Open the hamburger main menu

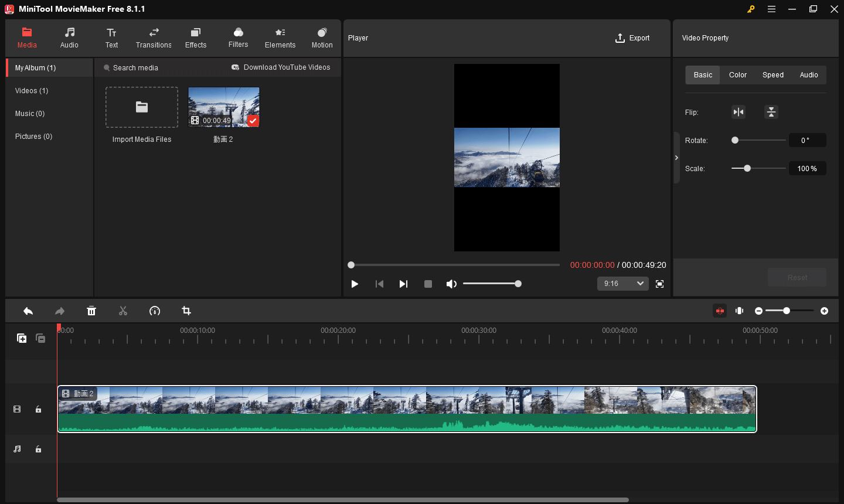[771, 9]
